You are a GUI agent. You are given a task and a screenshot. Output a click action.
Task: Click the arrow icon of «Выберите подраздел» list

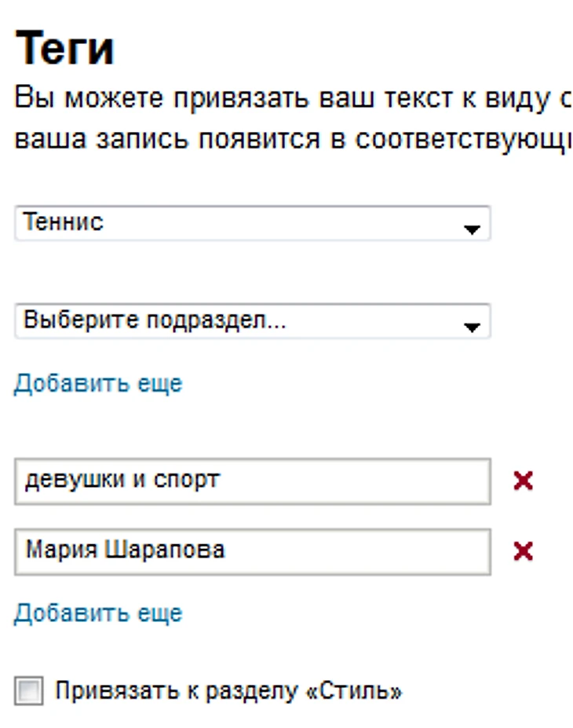tap(472, 327)
